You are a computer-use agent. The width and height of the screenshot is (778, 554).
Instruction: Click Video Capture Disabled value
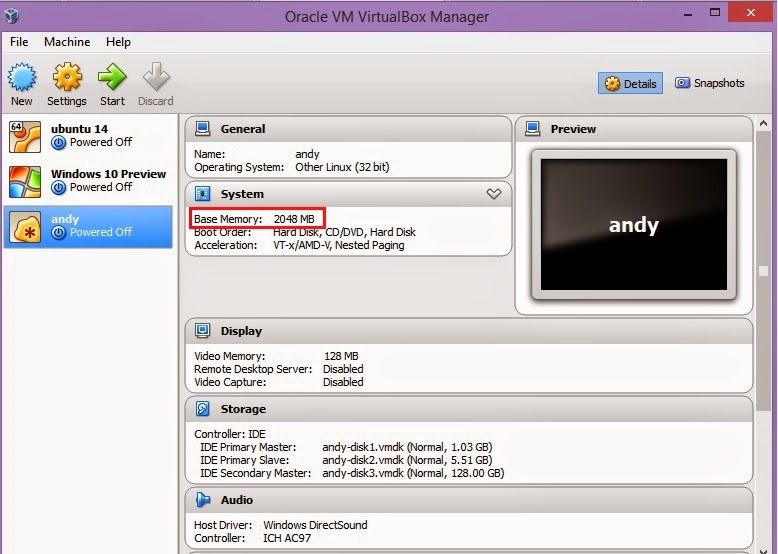pyautogui.click(x=343, y=382)
